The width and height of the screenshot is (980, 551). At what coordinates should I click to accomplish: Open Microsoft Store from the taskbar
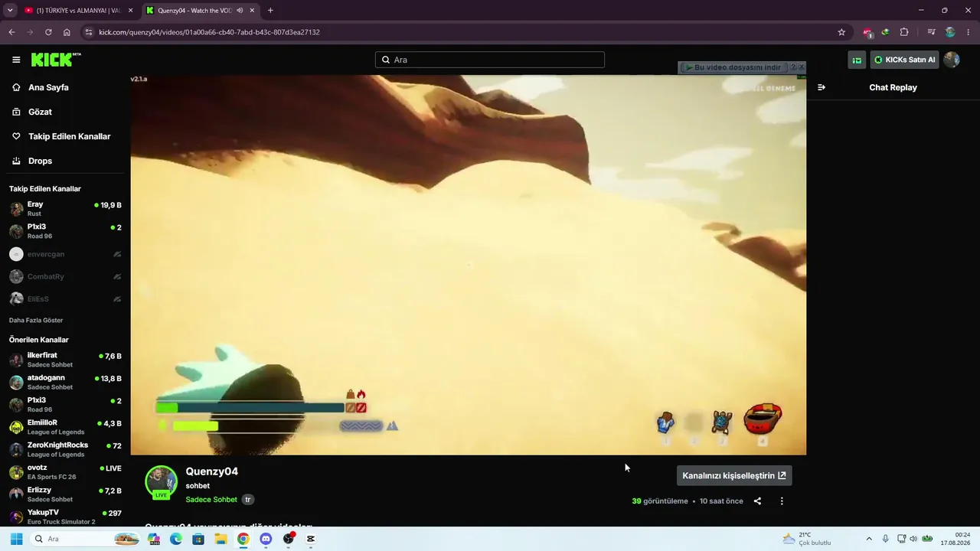tap(198, 539)
